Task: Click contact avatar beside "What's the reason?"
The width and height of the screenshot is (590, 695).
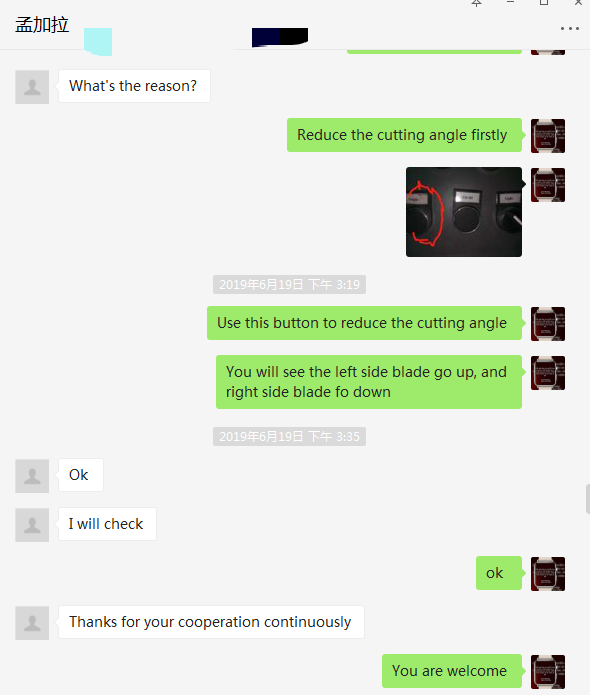Action: pos(32,87)
